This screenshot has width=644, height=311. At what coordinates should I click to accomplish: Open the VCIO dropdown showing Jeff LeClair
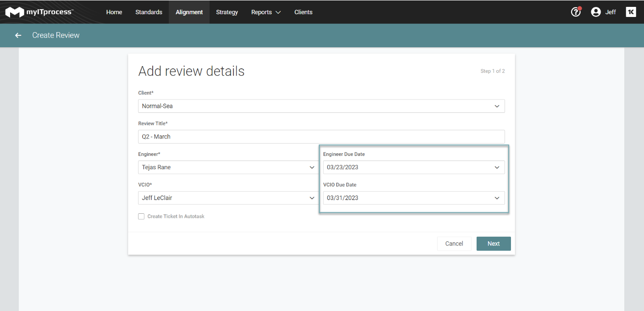pyautogui.click(x=228, y=198)
